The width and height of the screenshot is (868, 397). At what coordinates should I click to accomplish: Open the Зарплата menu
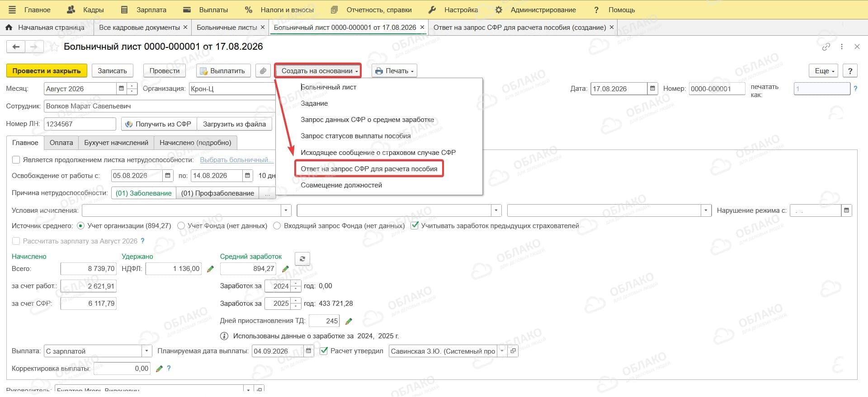coord(144,9)
